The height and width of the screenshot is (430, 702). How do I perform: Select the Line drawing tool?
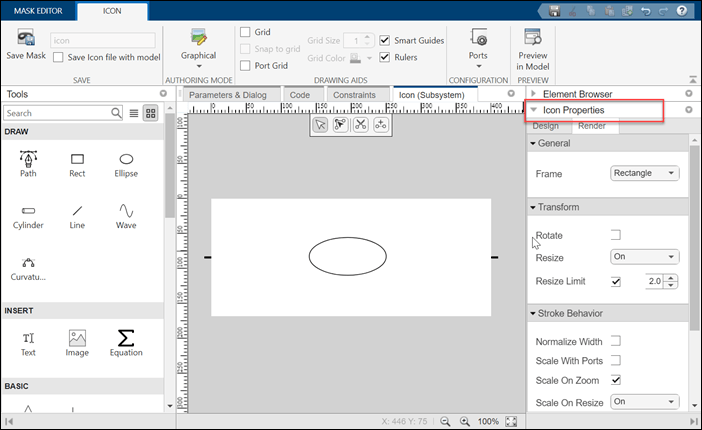click(x=77, y=217)
